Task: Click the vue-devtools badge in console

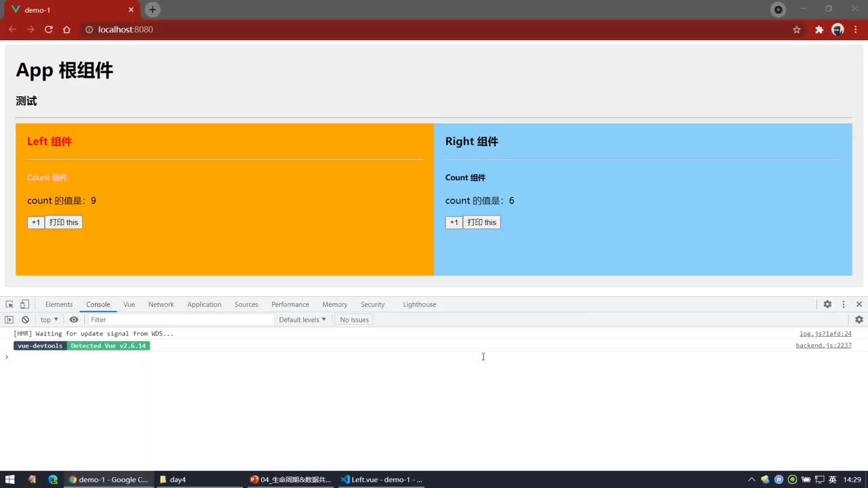Action: pyautogui.click(x=40, y=346)
